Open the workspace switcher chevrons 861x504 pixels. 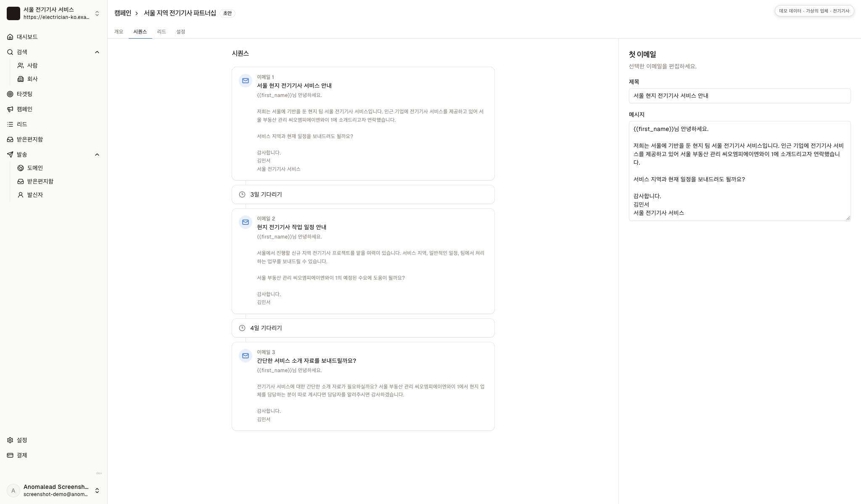(97, 13)
